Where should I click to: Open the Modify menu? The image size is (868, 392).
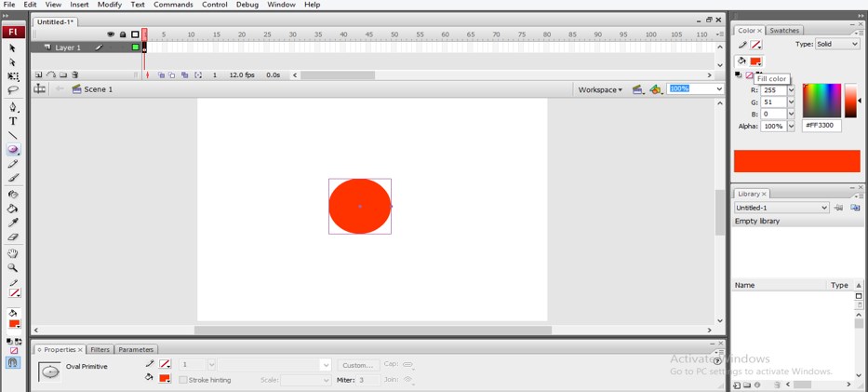110,5
